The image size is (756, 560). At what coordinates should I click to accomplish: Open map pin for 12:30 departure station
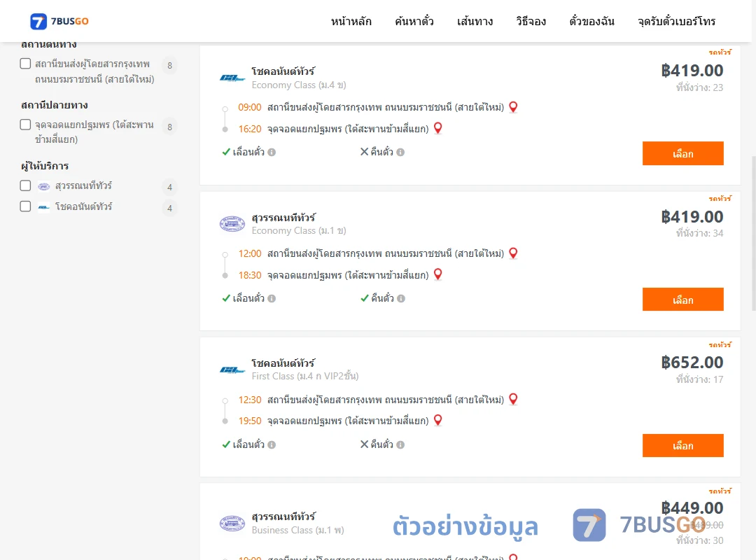(513, 400)
